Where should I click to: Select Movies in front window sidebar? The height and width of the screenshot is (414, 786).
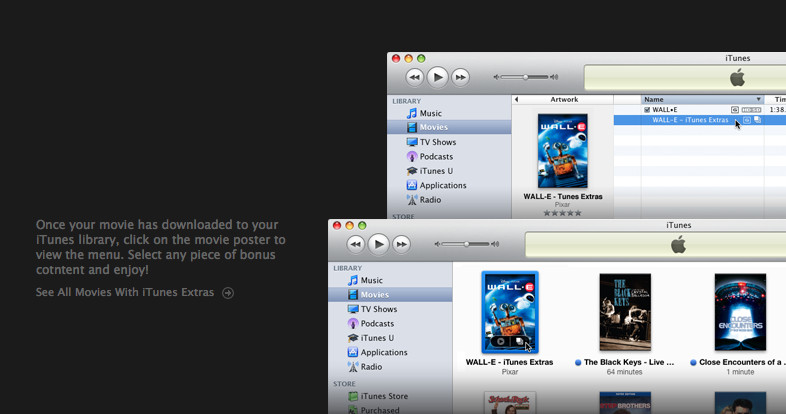[390, 295]
